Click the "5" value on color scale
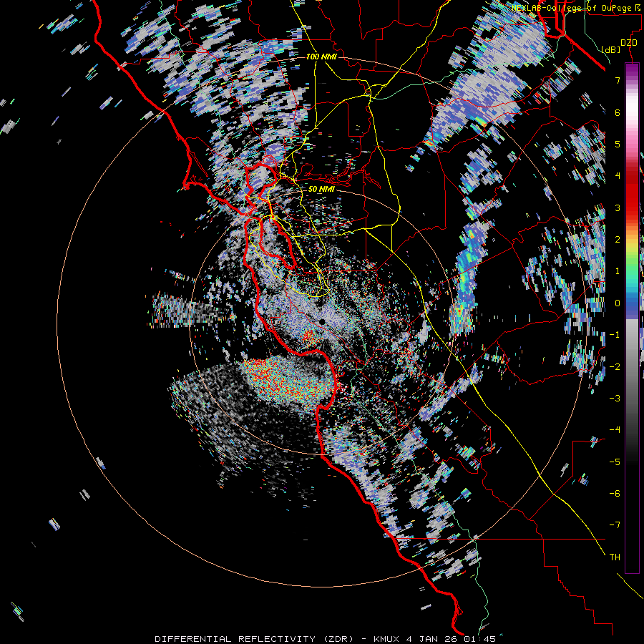 tap(618, 144)
